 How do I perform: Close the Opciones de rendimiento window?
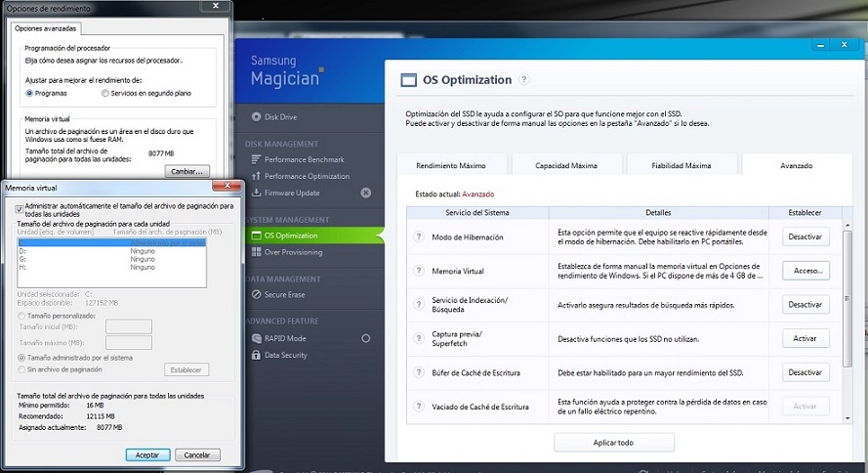click(216, 6)
